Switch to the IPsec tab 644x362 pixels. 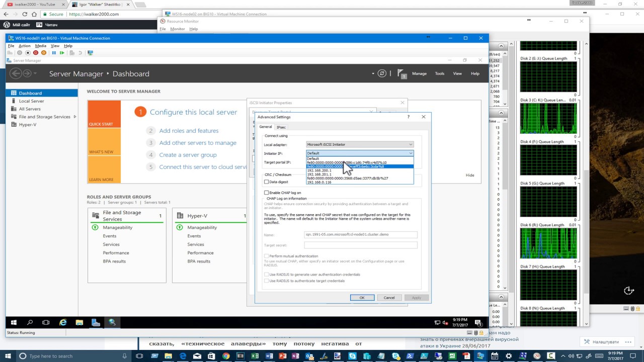click(281, 127)
